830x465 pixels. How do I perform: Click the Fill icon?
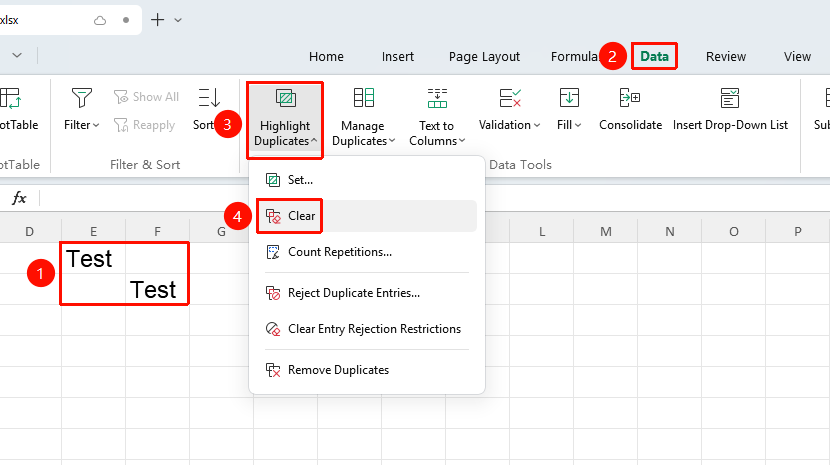569,98
